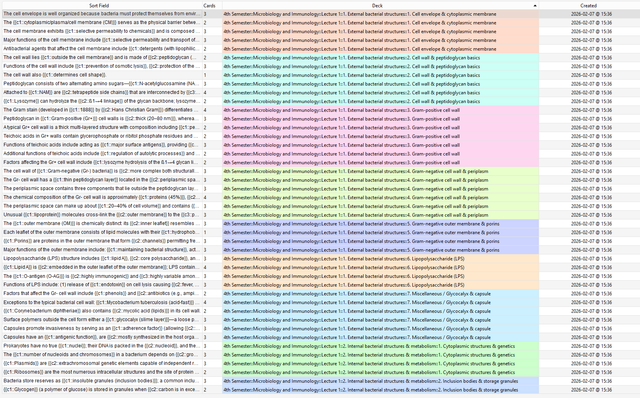Screen dimensions: 640x398
Task: Select 'Lipopolysaccharide (LPS) structure includes' note
Action: [320, 259]
